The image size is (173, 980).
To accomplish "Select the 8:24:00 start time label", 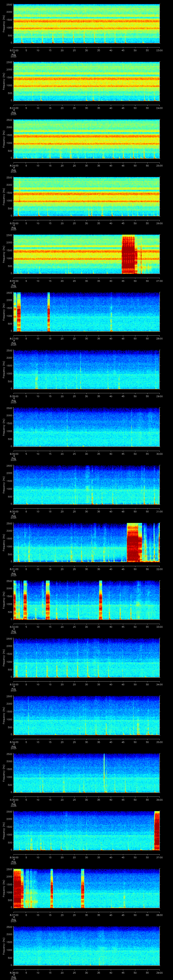I will (13, 166).
